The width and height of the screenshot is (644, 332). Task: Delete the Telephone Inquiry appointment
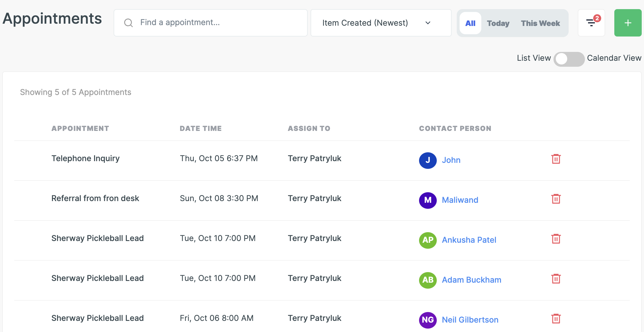click(x=556, y=159)
